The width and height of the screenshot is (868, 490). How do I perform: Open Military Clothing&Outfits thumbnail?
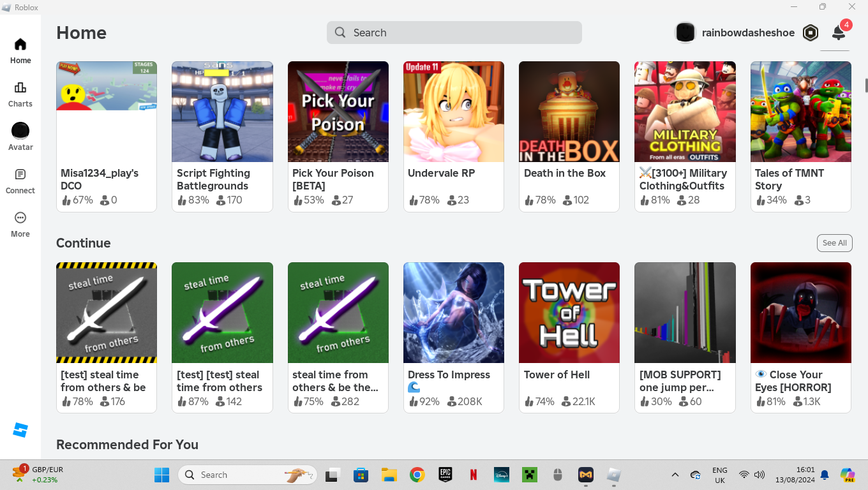(x=685, y=112)
